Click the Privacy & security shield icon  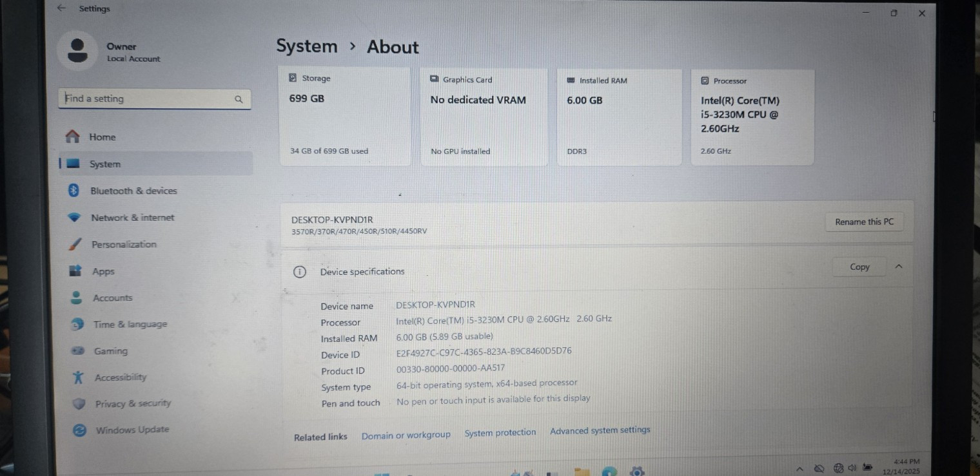tap(79, 403)
